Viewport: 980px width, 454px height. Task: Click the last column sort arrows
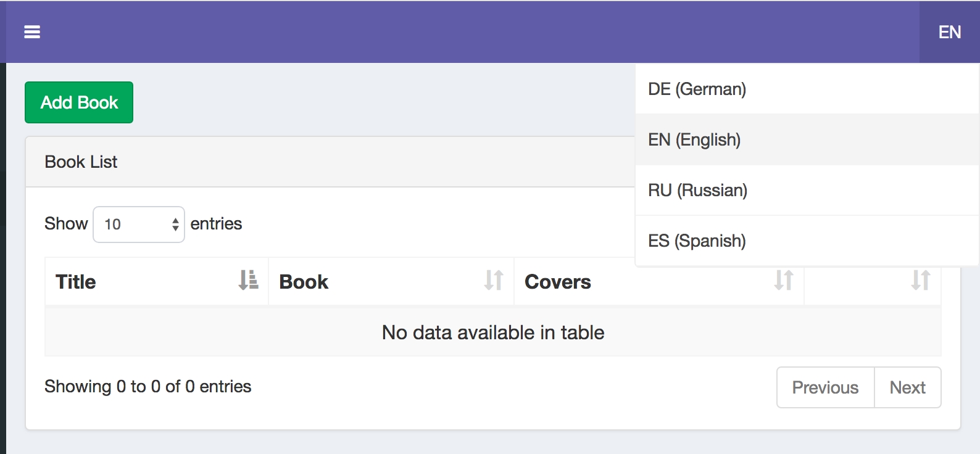point(920,281)
